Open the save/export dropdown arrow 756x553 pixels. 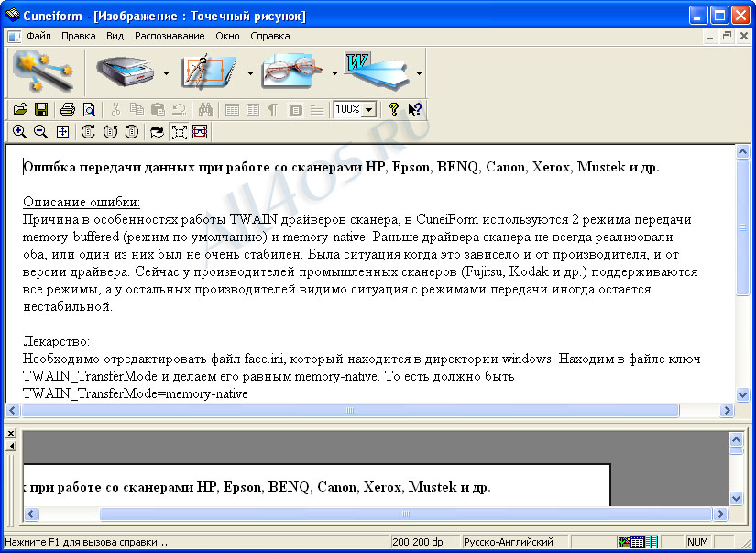pyautogui.click(x=419, y=73)
